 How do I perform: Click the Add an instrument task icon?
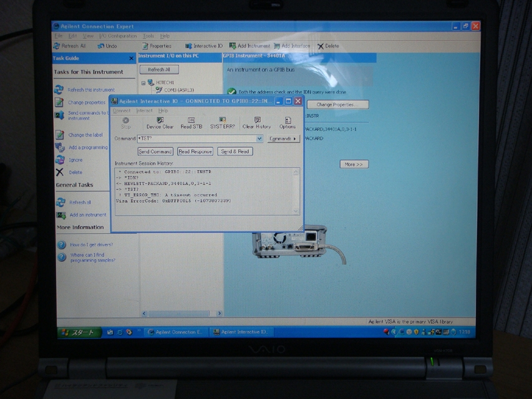click(61, 215)
